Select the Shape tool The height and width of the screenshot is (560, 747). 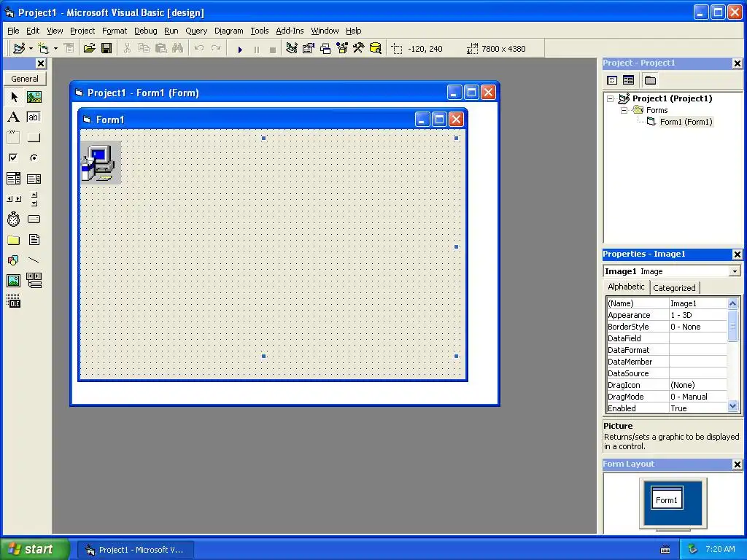point(14,260)
